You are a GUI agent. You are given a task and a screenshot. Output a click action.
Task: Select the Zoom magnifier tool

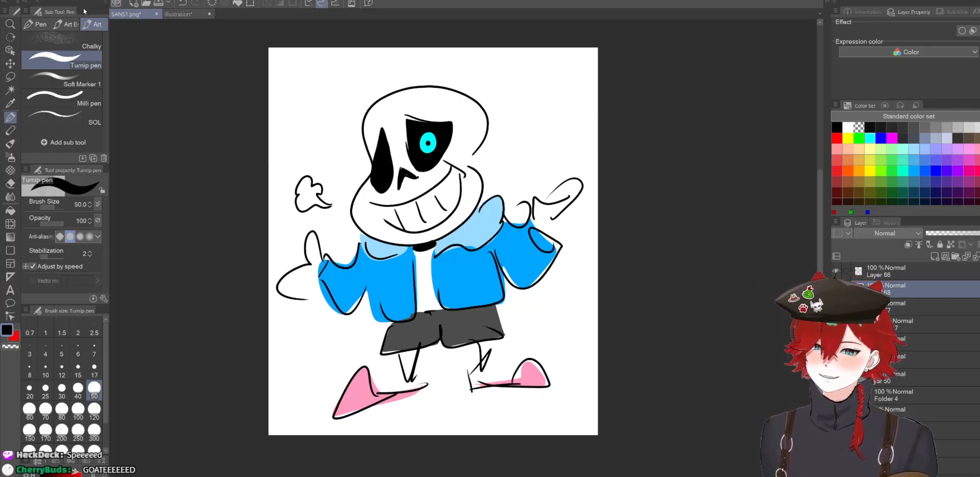tap(10, 25)
